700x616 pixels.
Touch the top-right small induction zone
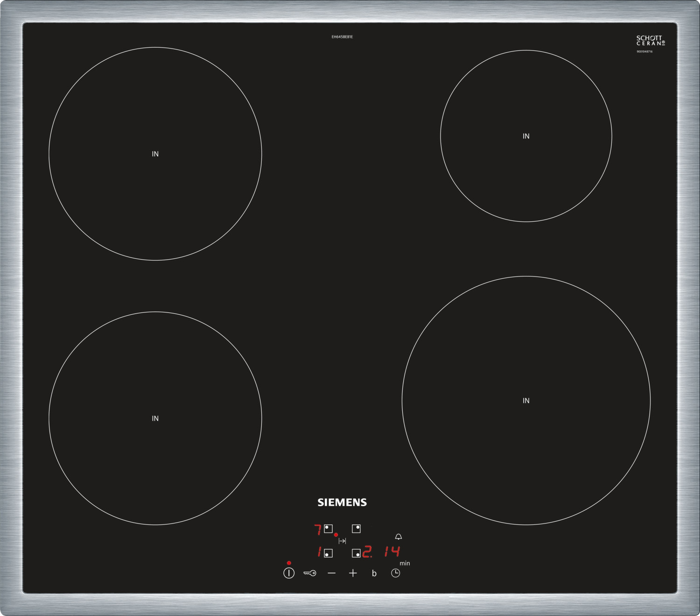click(526, 136)
